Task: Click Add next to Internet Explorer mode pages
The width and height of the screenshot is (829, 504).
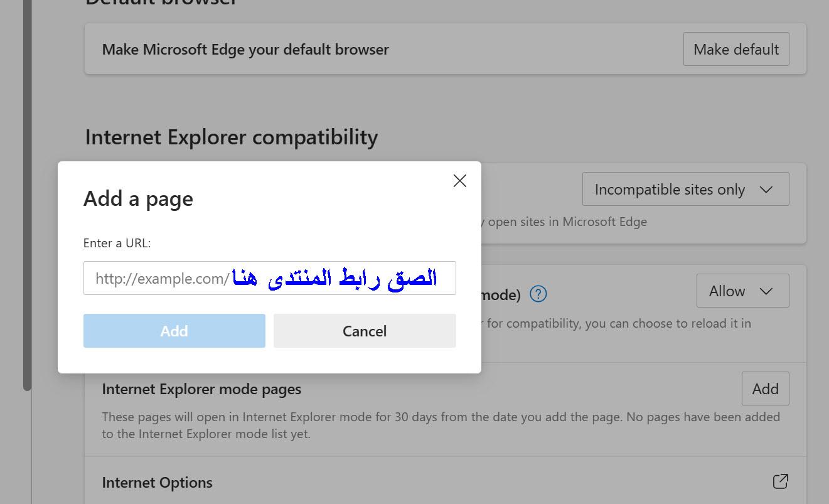Action: 765,389
